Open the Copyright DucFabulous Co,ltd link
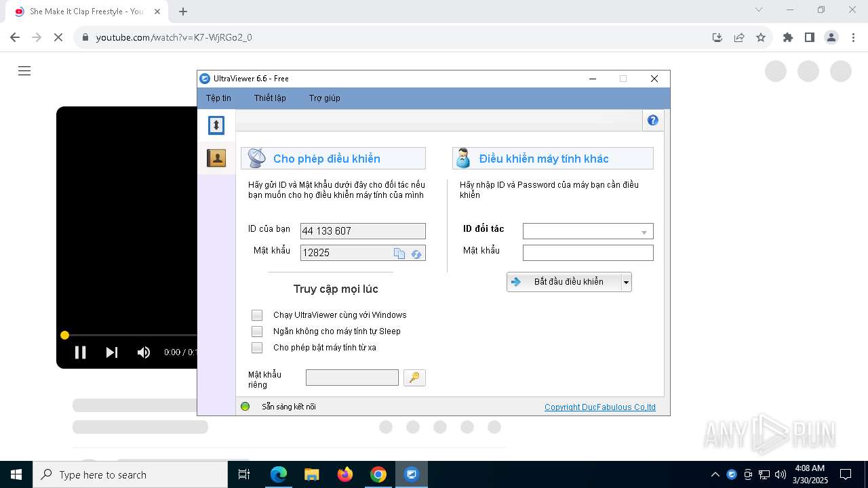 [x=600, y=407]
